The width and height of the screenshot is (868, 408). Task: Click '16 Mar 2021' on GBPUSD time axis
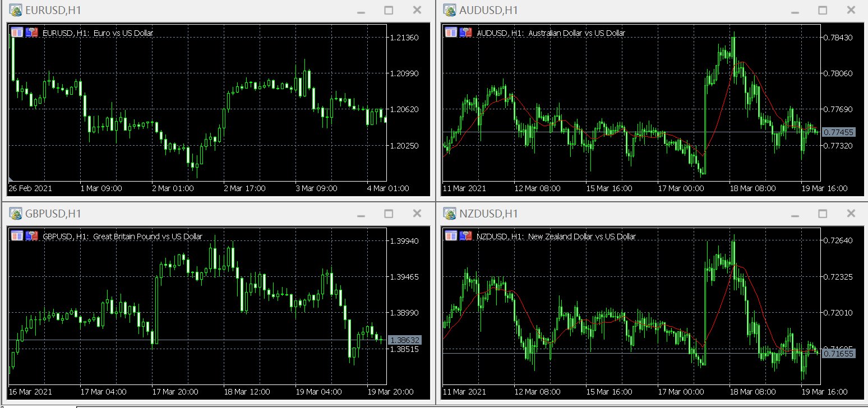click(30, 392)
